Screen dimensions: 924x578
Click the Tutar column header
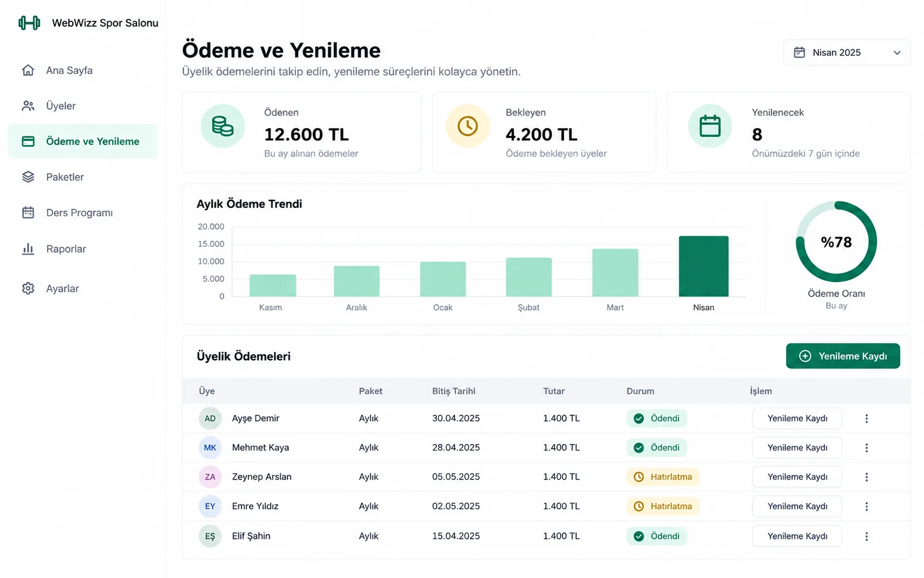[554, 391]
